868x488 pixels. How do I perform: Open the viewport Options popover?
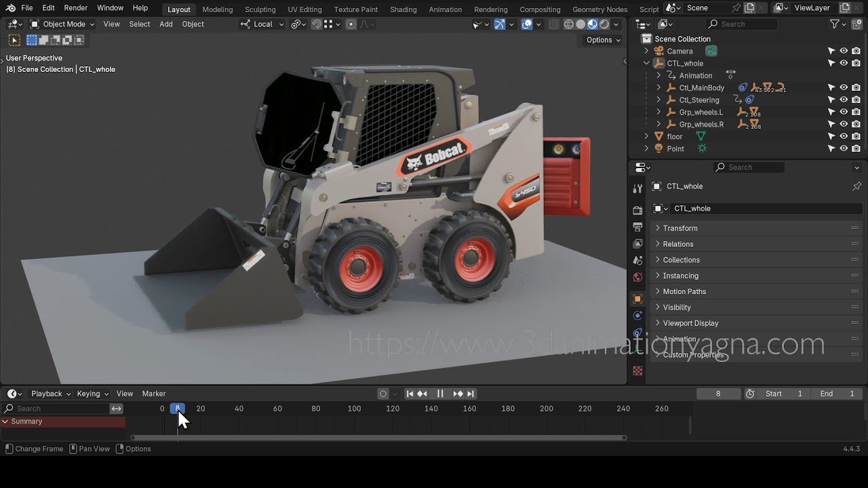604,40
